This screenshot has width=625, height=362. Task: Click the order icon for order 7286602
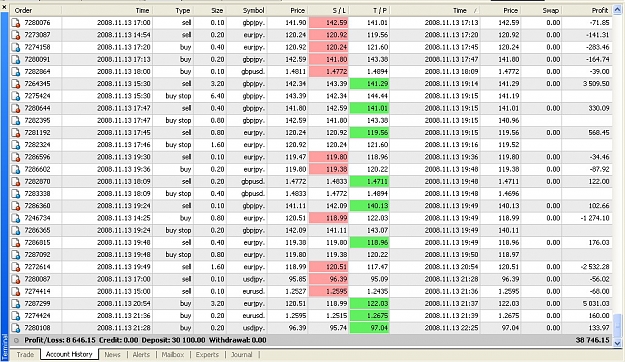tap(16, 169)
